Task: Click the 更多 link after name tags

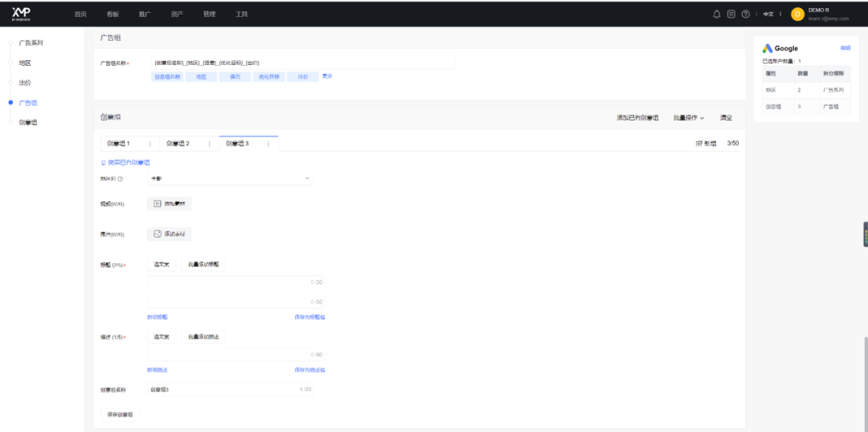Action: 327,76
